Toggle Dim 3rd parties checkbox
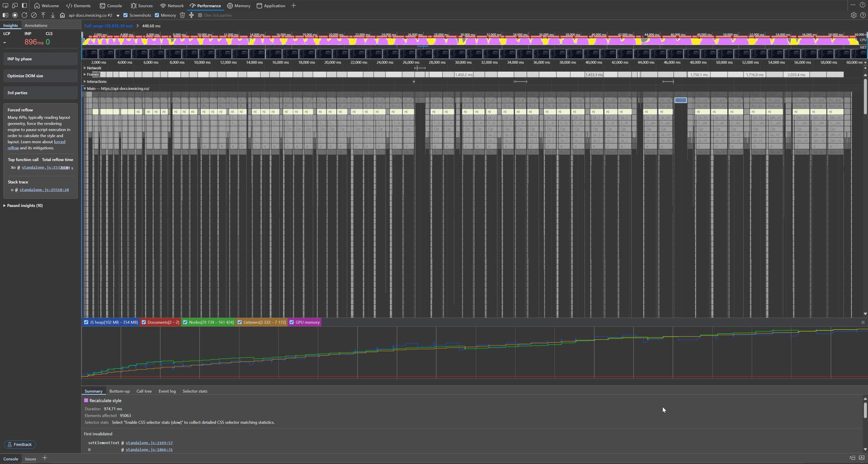The width and height of the screenshot is (868, 464). (200, 15)
